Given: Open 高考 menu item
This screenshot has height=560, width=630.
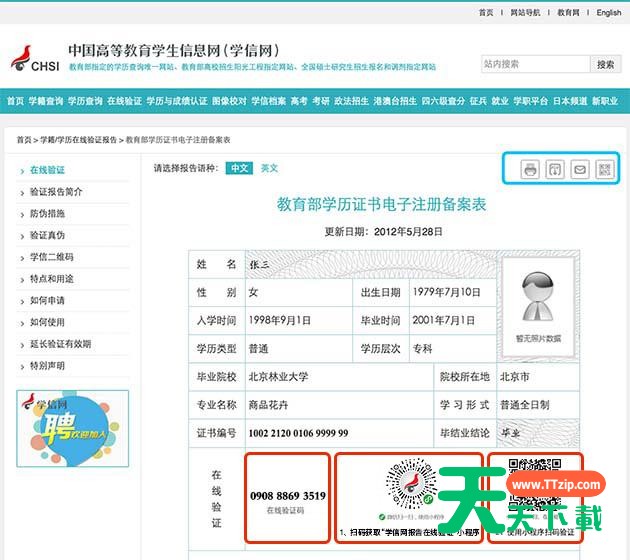Looking at the screenshot, I should coord(299,101).
